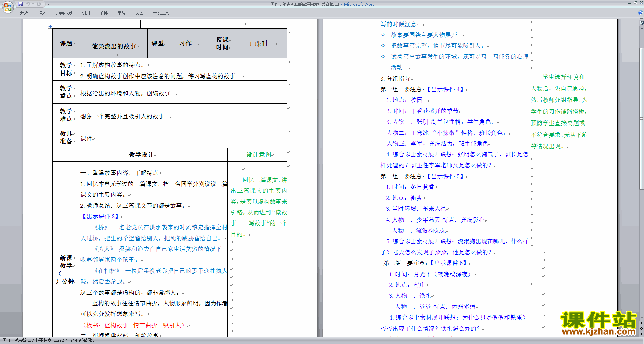Click the 教学设计 heading
Viewport: 644px width, 344px height.
point(141,155)
